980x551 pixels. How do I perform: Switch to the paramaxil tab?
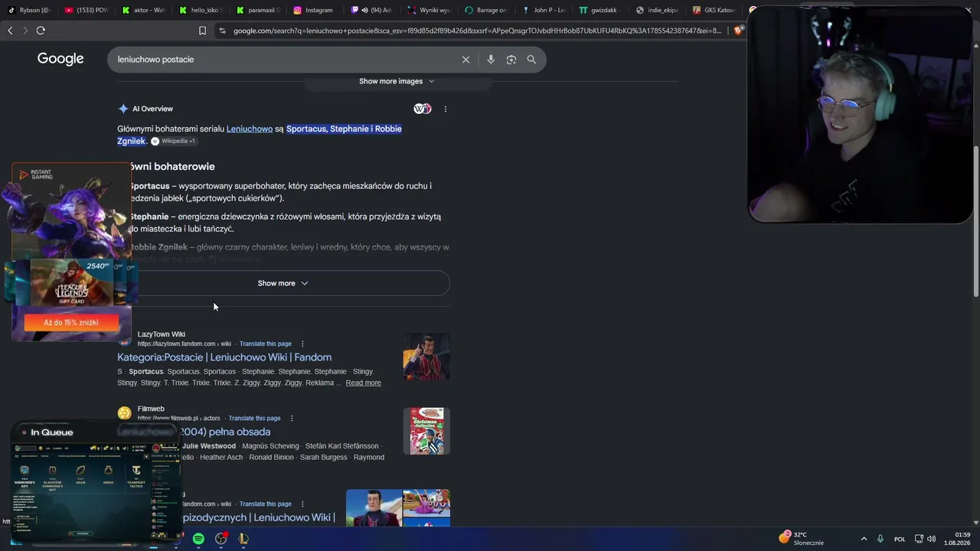[x=257, y=10]
